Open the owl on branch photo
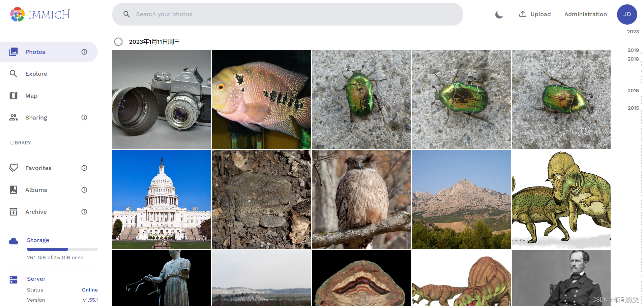 click(361, 199)
